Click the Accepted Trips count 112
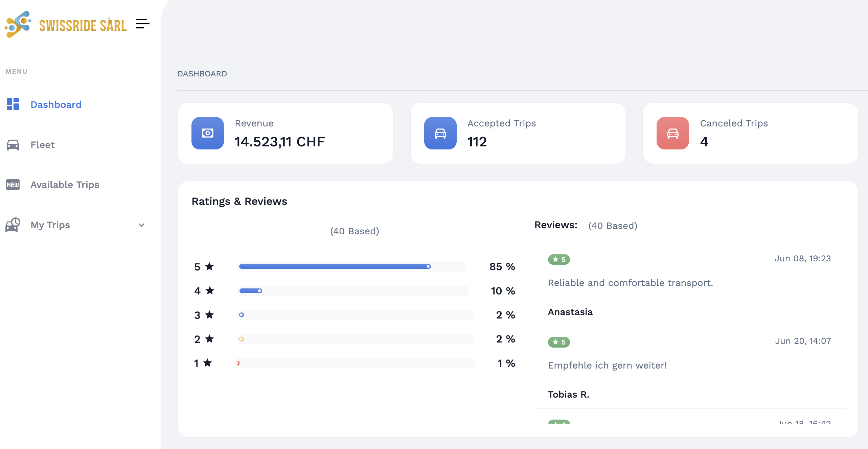The width and height of the screenshot is (868, 449). pyautogui.click(x=477, y=142)
